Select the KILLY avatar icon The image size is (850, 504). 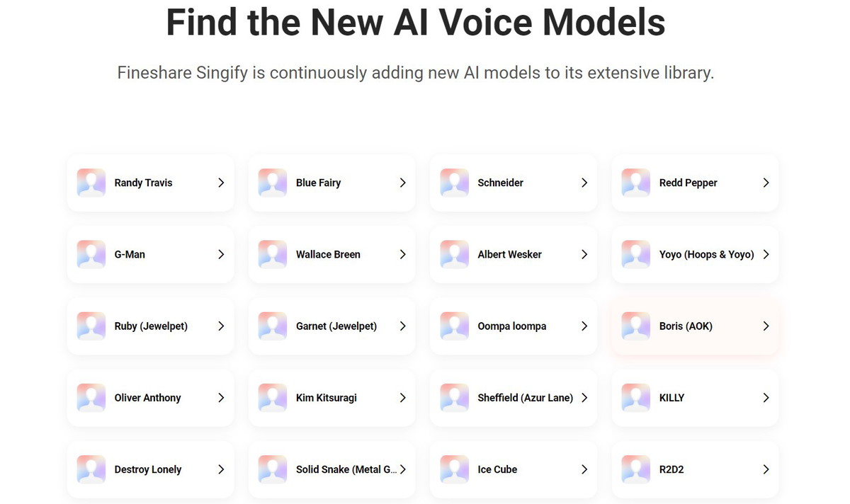636,398
